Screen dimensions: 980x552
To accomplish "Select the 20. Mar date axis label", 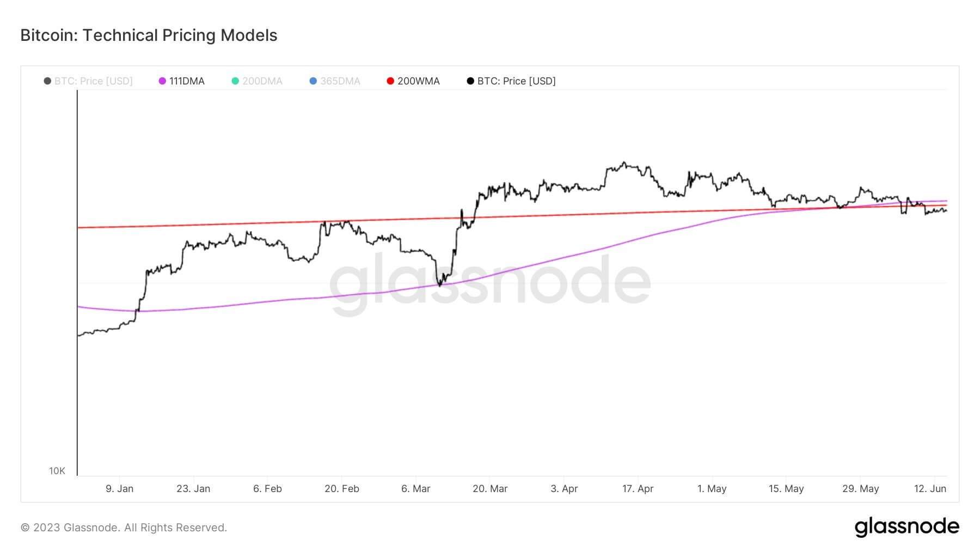I will click(x=490, y=489).
